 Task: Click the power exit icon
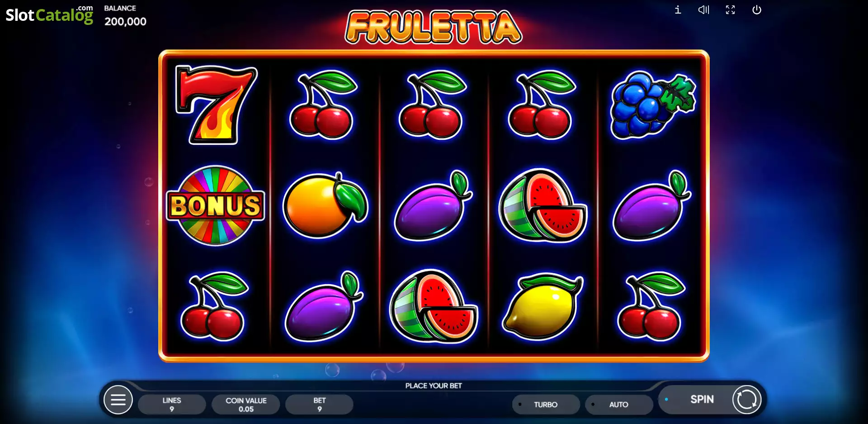756,10
